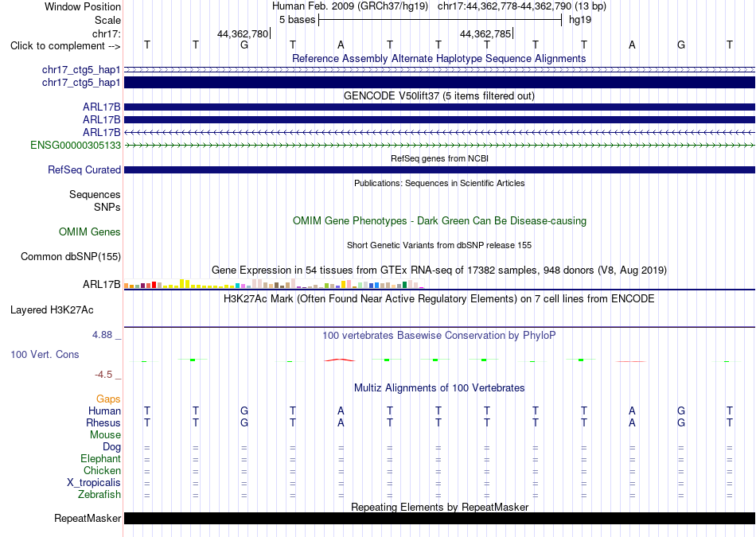Click the Layered H3K27Ac label
Screen dimensions: 756x537
(x=52, y=310)
